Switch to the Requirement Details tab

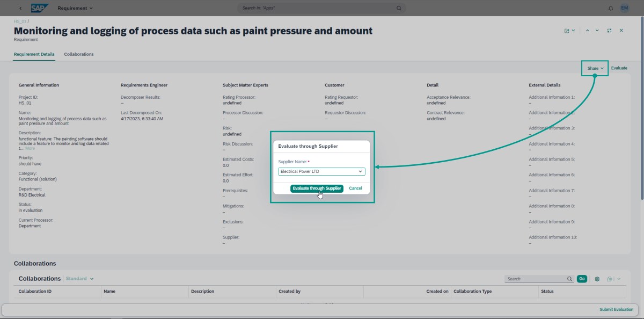coord(34,54)
